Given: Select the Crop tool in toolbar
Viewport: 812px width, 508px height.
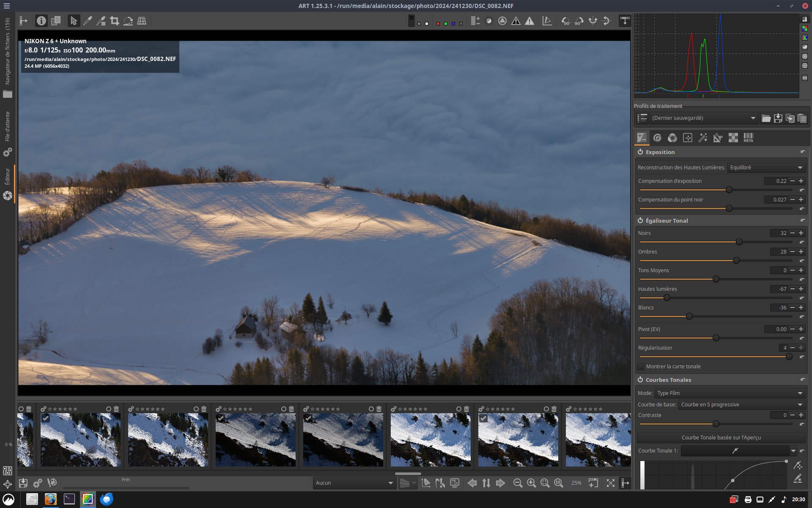Looking at the screenshot, I should click(114, 21).
